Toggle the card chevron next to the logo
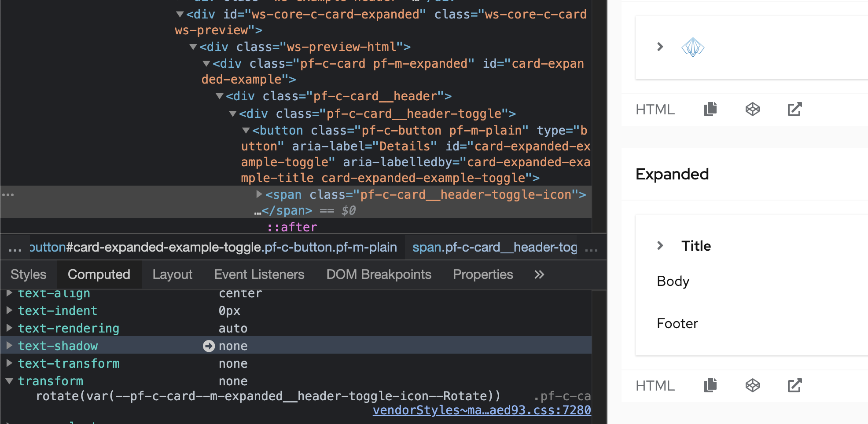Image resolution: width=868 pixels, height=424 pixels. click(660, 47)
